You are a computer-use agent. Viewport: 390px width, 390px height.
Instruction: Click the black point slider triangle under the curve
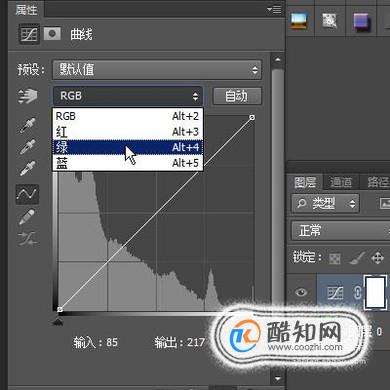[58, 322]
